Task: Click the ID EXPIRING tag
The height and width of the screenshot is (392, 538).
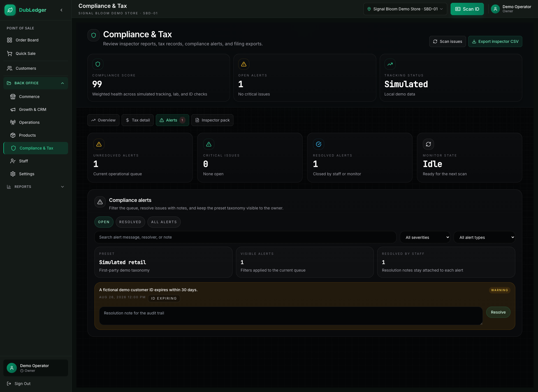Action: point(164,298)
